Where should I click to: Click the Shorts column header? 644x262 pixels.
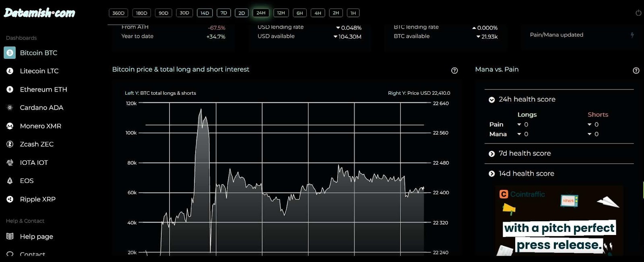[x=598, y=115]
